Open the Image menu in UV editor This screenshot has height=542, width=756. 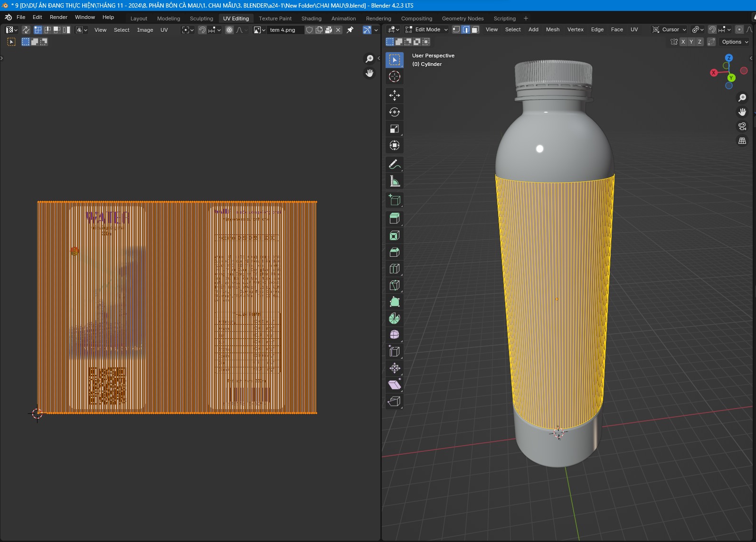(x=145, y=30)
